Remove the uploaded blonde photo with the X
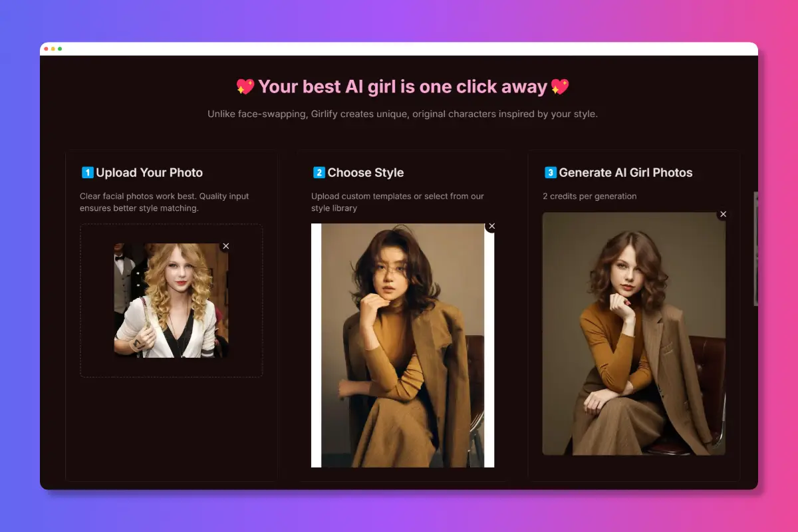 [225, 246]
